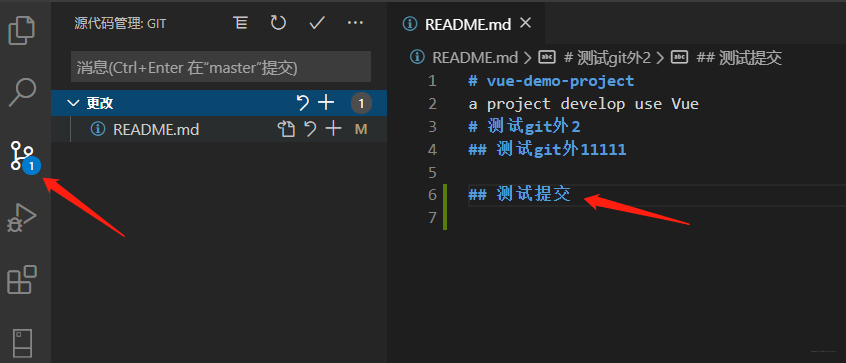Click the changes count badge 1
This screenshot has height=363, width=846.
[x=361, y=103]
